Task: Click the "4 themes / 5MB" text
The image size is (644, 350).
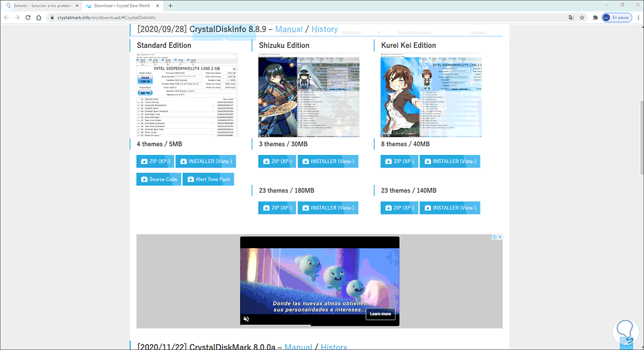Action: point(159,144)
